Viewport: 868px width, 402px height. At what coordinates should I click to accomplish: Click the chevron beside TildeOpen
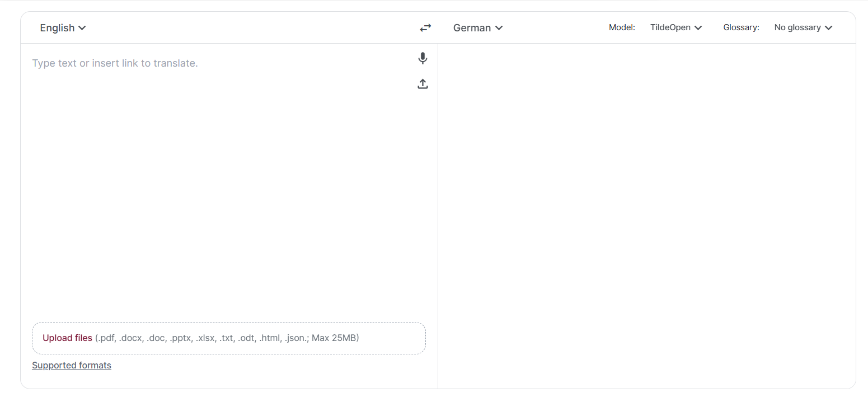point(698,27)
